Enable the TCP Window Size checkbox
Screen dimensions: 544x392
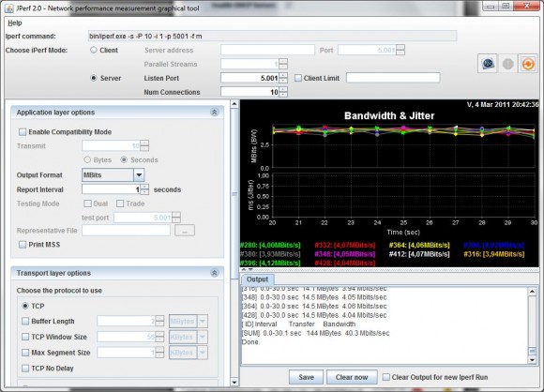pos(25,337)
